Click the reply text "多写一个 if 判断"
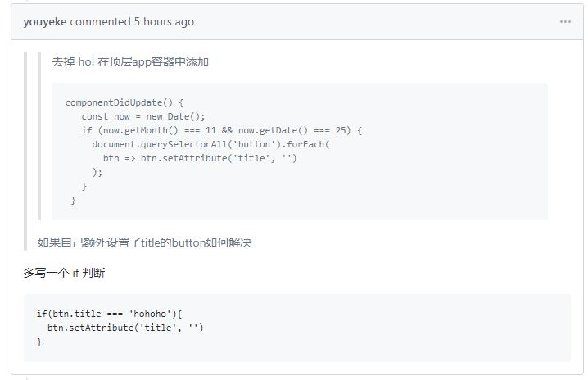588x380 pixels. pyautogui.click(x=64, y=273)
